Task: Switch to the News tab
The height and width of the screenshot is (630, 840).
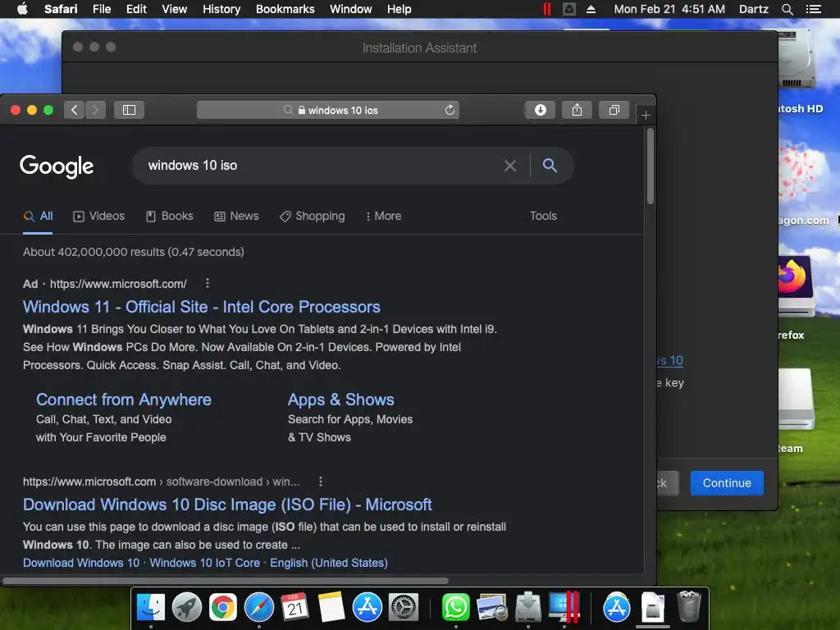Action: 236,216
